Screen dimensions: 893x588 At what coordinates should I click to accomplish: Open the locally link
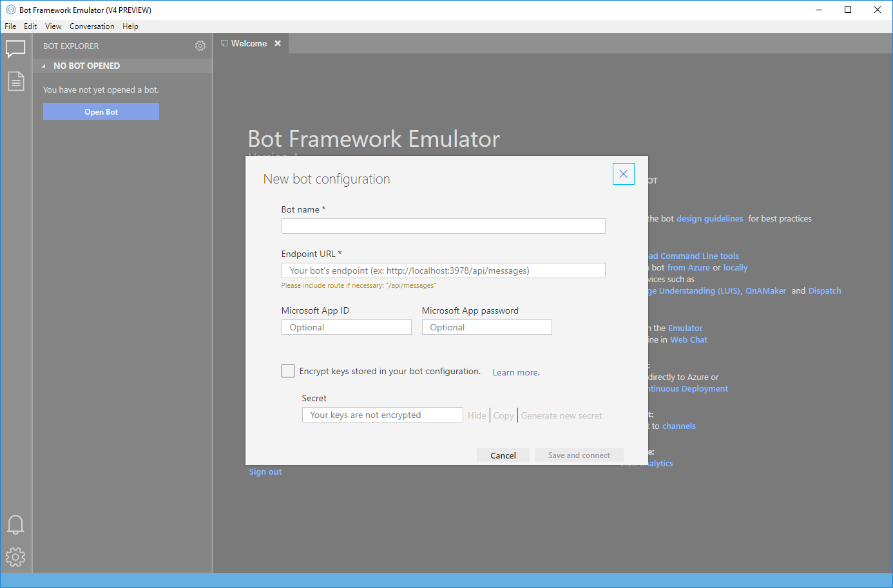pos(735,268)
